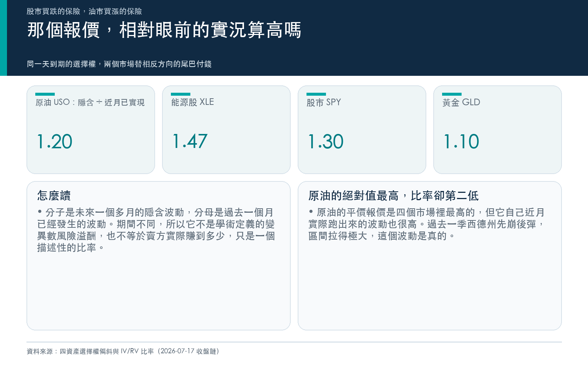Select the 原油 USO card label
Image resolution: width=588 pixels, height=368 pixels.
(x=90, y=102)
